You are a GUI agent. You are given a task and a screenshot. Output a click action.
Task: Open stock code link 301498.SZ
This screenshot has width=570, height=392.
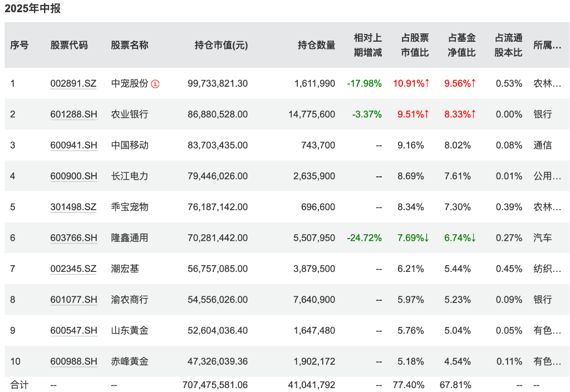73,207
